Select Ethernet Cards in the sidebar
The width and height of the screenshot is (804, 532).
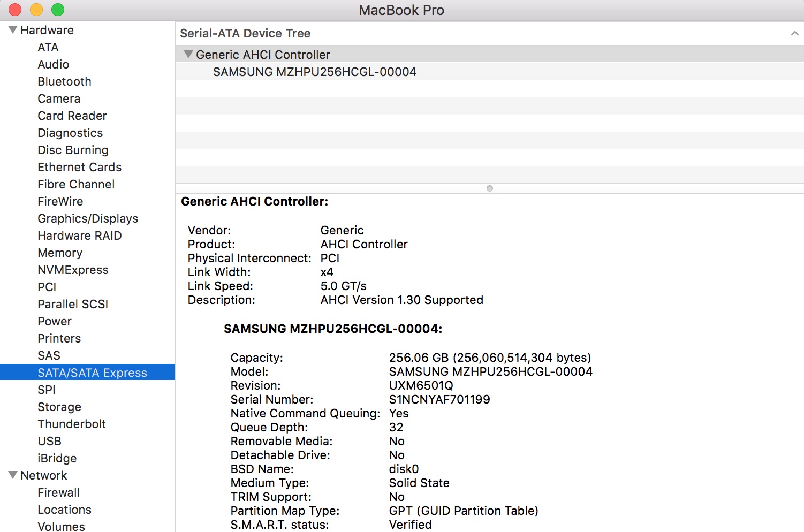[x=80, y=167]
